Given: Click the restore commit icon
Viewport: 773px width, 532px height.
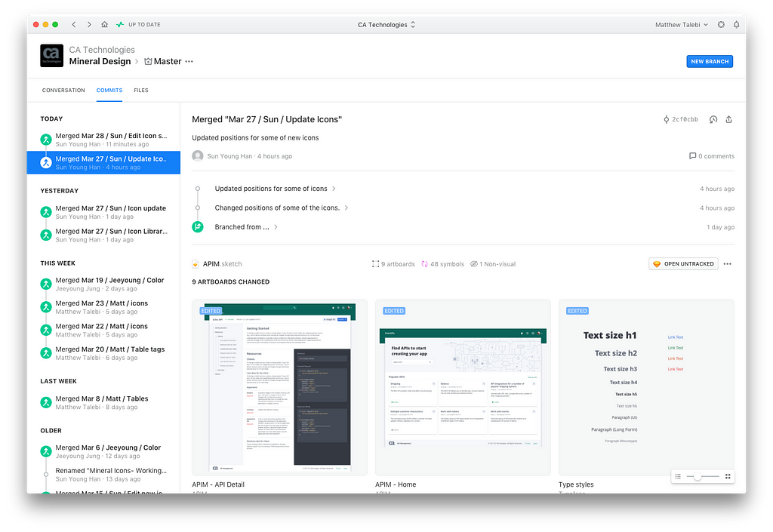Looking at the screenshot, I should point(713,119).
